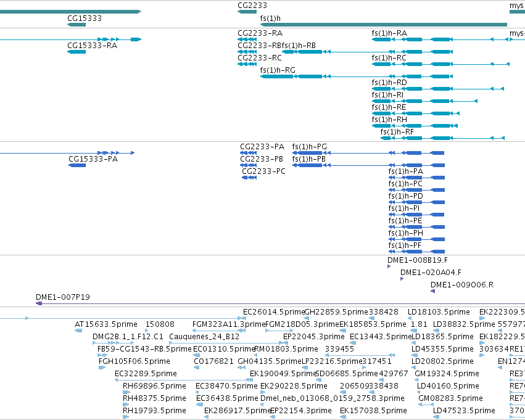The height and width of the screenshot is (420, 525).
Task: Open the Cauquenes_24_B12 EST label
Action: (204, 337)
